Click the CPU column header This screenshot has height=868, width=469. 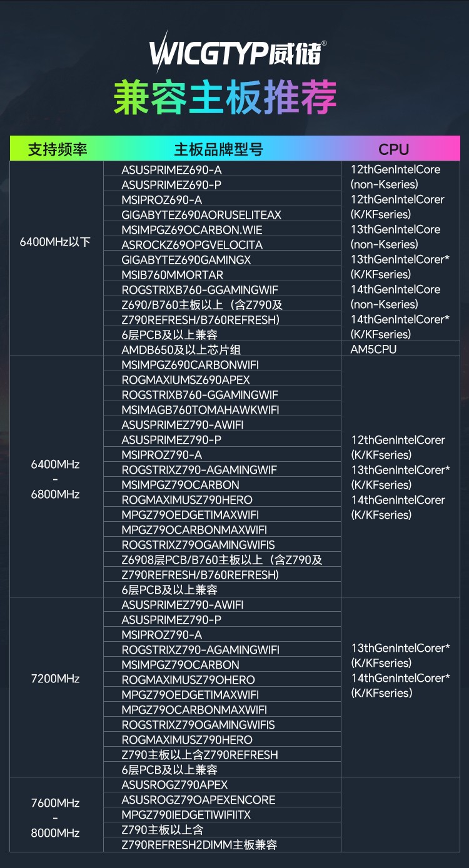(394, 149)
